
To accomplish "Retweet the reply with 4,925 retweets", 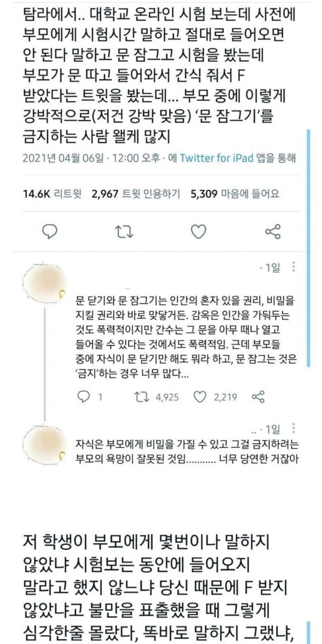I will tap(158, 397).
